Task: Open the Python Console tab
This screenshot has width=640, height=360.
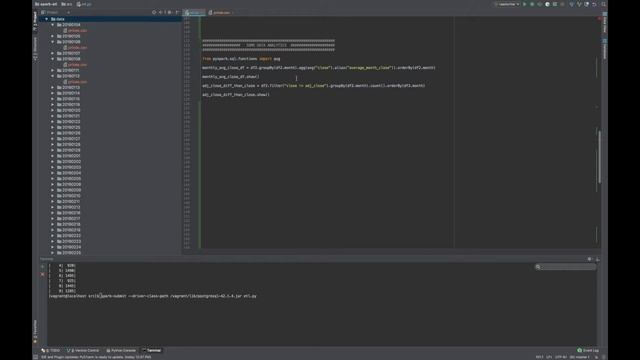Action: coord(121,351)
